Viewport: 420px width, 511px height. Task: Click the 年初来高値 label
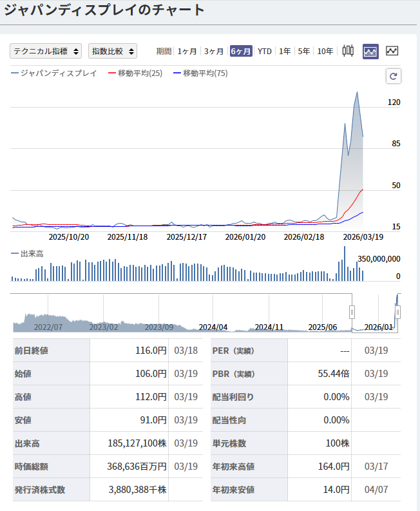[233, 467]
